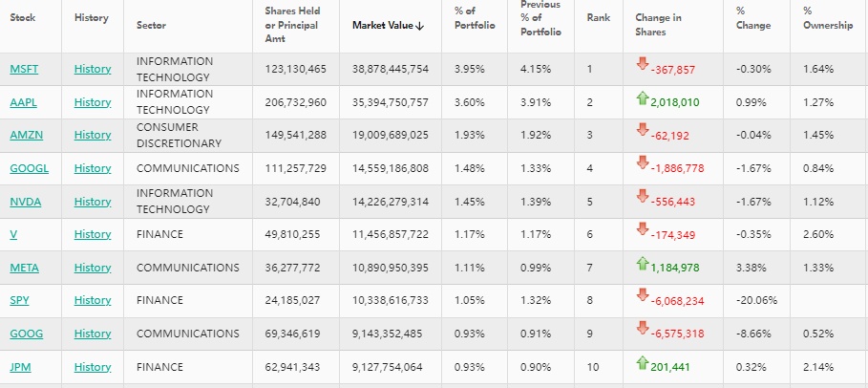View History for the JPM row
Viewport: 868px width, 388px height.
[93, 367]
